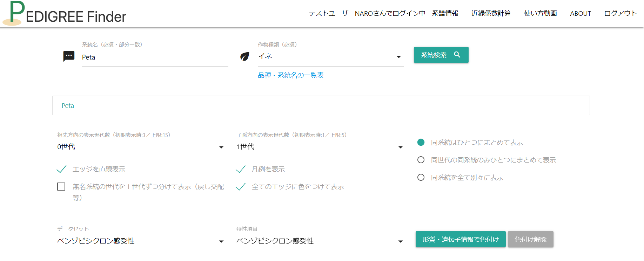Open 近縁係数計算 in the top menu
The width and height of the screenshot is (644, 261).
coord(491,13)
